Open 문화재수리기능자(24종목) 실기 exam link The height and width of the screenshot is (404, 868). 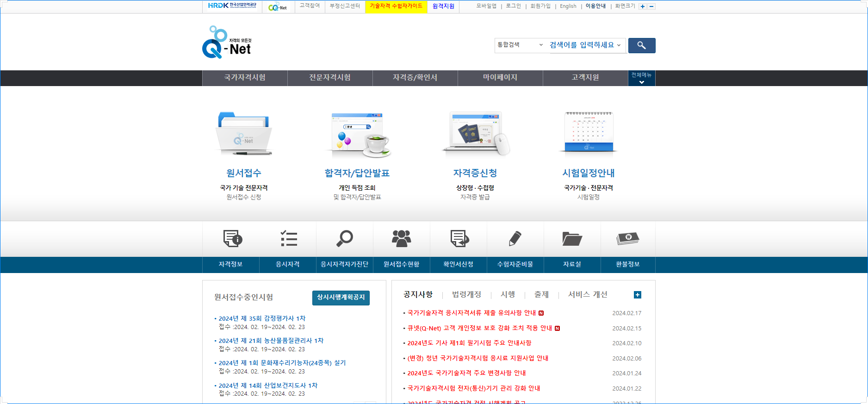point(282,363)
